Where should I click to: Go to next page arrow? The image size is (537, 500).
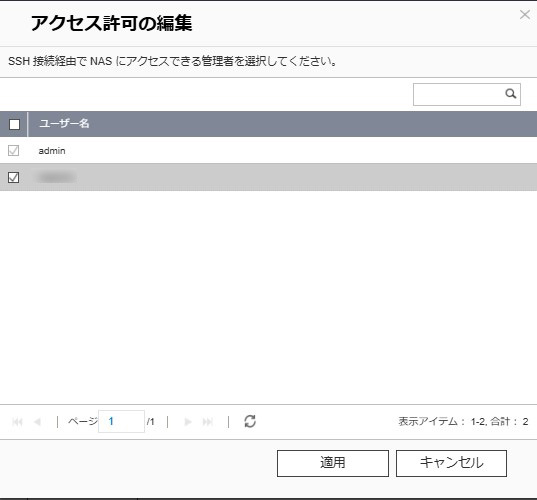point(188,422)
